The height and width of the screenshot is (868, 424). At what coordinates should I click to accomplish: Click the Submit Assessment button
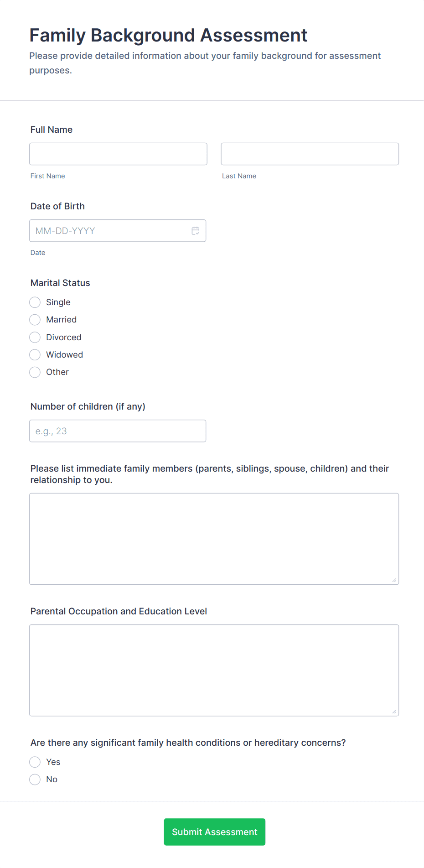tap(214, 832)
